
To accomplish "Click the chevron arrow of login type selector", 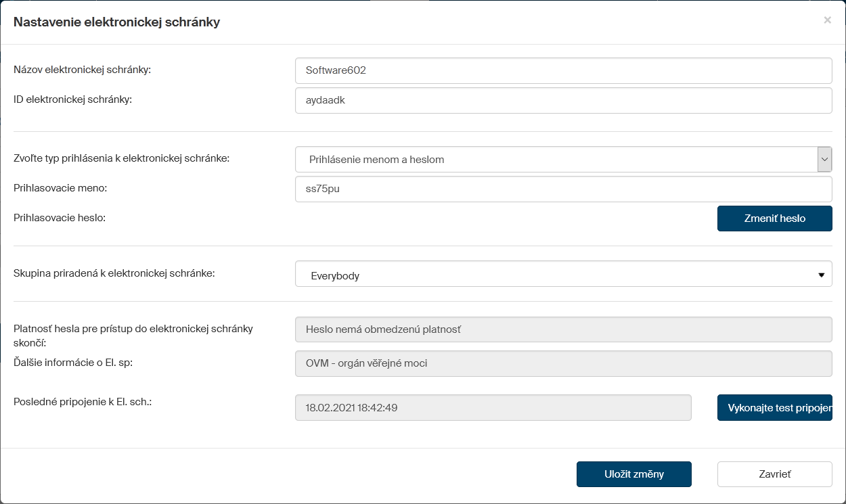I will 824,160.
